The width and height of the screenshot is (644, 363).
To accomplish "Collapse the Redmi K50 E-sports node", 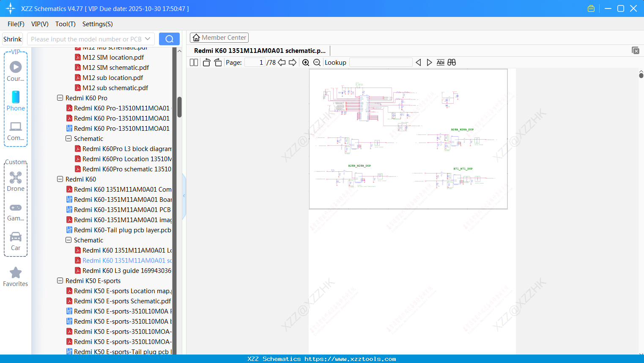I will (60, 280).
